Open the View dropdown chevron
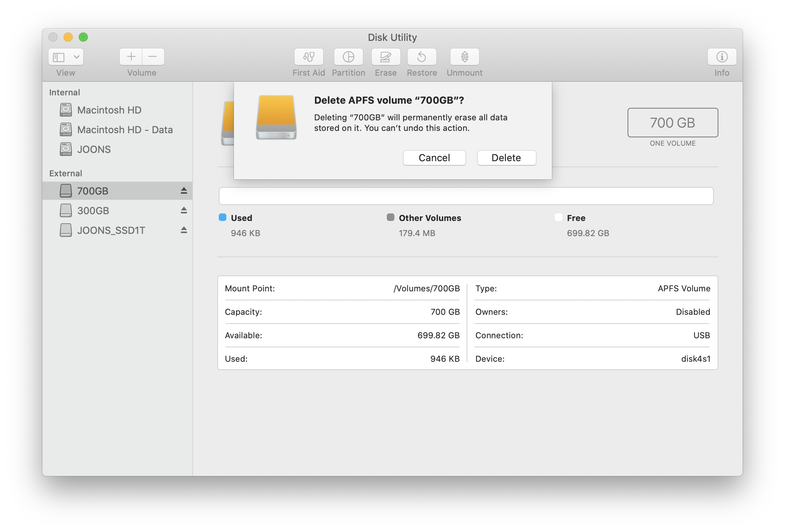This screenshot has height=532, width=785. coord(76,57)
